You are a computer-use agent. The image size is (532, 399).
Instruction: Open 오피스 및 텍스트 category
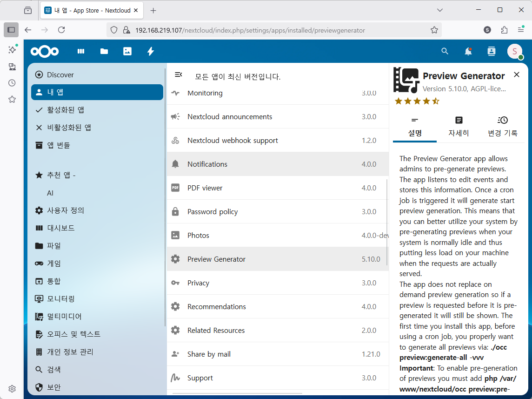pos(97,334)
